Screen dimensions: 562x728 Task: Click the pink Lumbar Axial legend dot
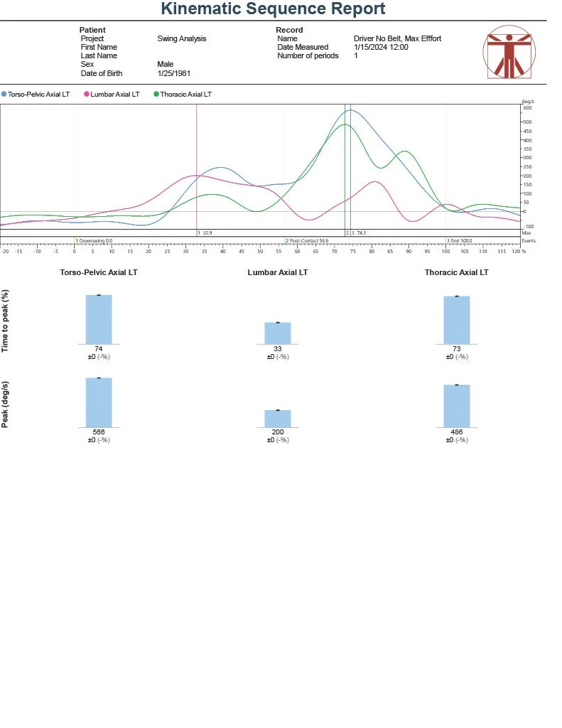pos(87,94)
